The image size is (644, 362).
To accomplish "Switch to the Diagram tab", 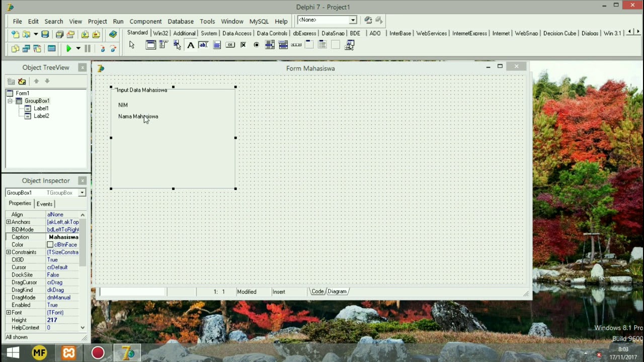I will (x=337, y=292).
